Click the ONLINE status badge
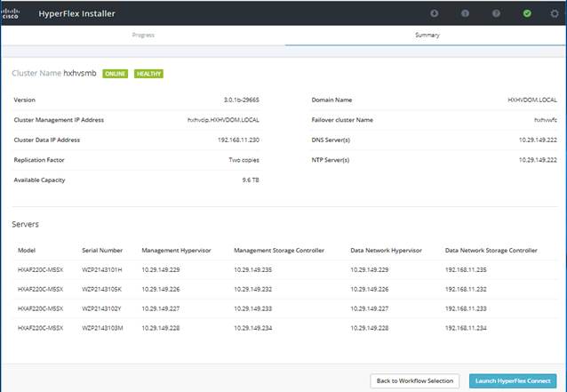Screen dimensions: 567x392 115,74
